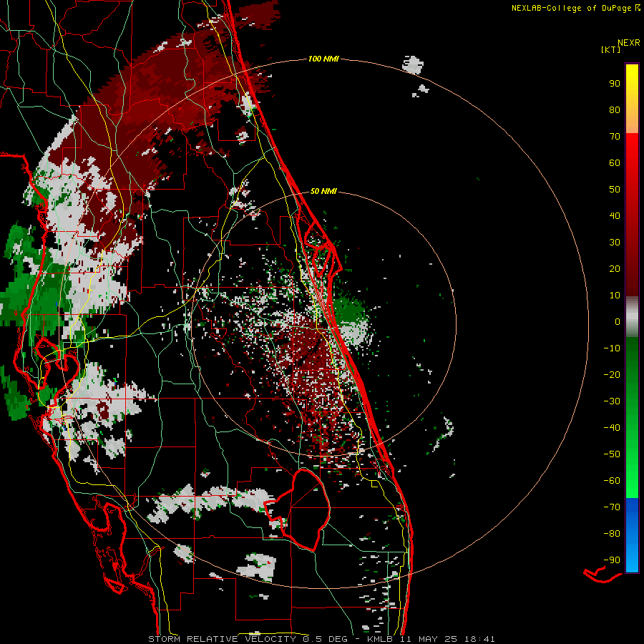644x644 pixels.
Task: Click the 80 value on velocity scale
Action: pyautogui.click(x=615, y=110)
